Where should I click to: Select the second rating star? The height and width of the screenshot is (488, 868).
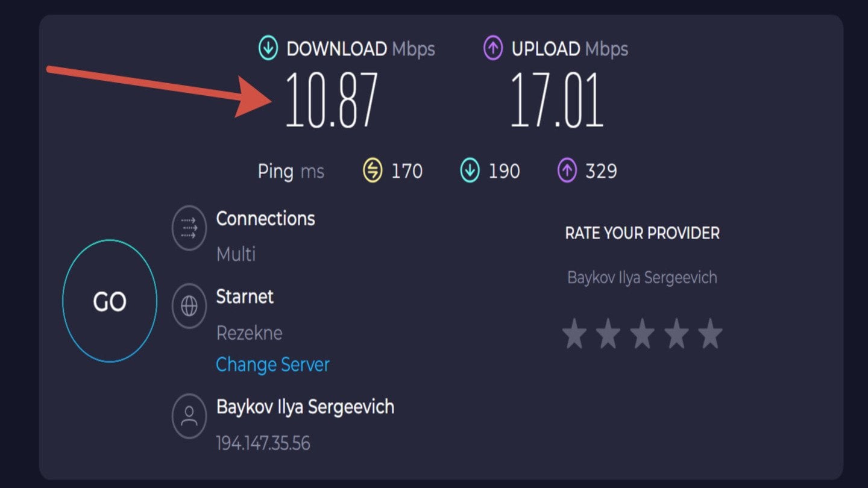point(608,334)
